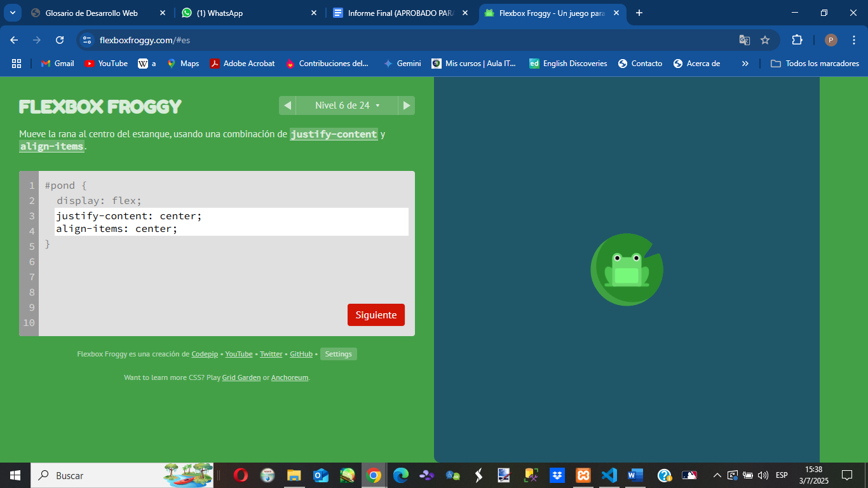Click the frog on the lilypad
The image size is (868, 488).
(627, 269)
